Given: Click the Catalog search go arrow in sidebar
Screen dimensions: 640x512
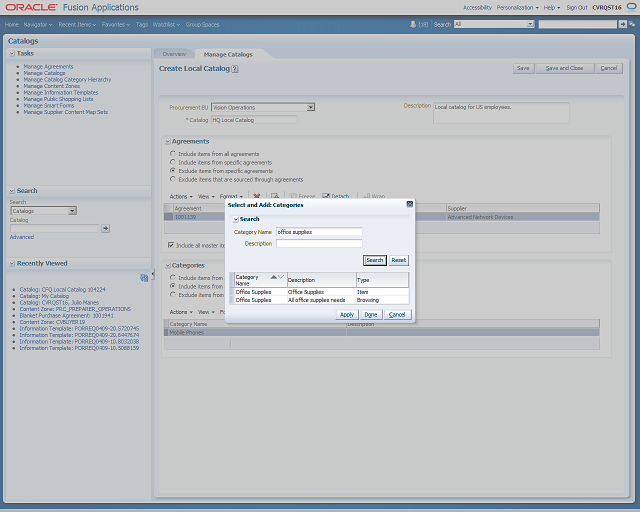Looking at the screenshot, I should point(106,228).
